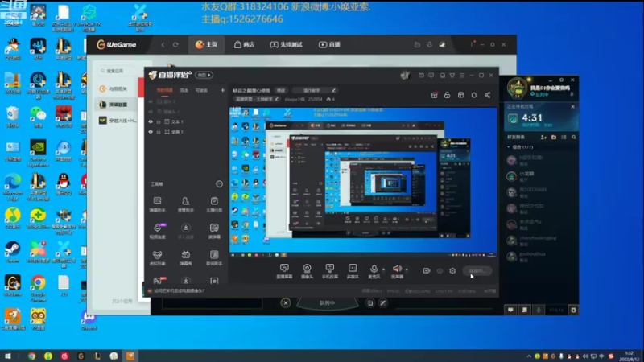Viewport: 644px width, 362px height.
Task: Click the speaker icon in the broadcast toolbar
Action: point(397,269)
